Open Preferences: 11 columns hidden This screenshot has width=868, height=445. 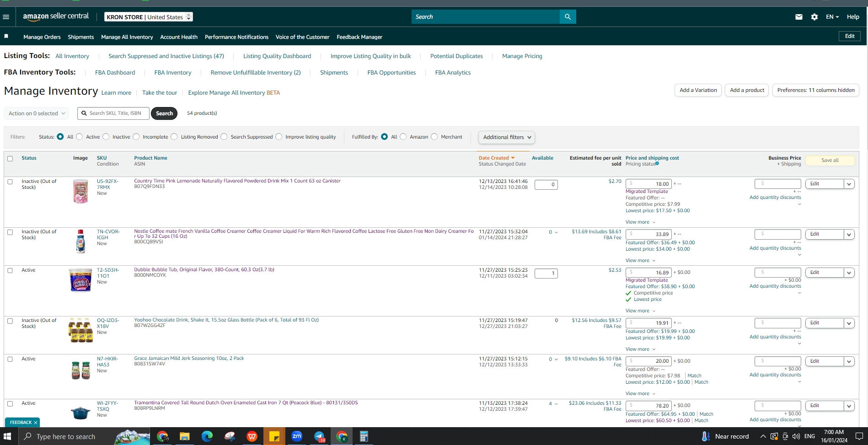tap(816, 90)
